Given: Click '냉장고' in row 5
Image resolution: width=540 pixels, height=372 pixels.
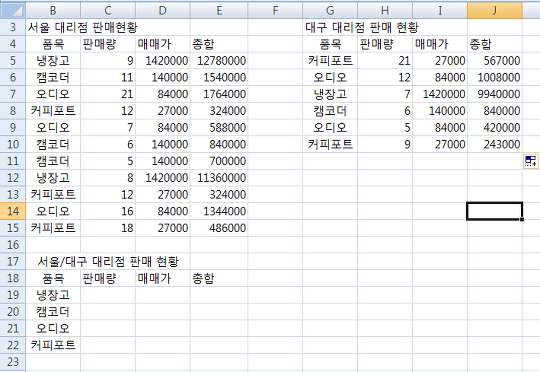Looking at the screenshot, I should pos(53,61).
